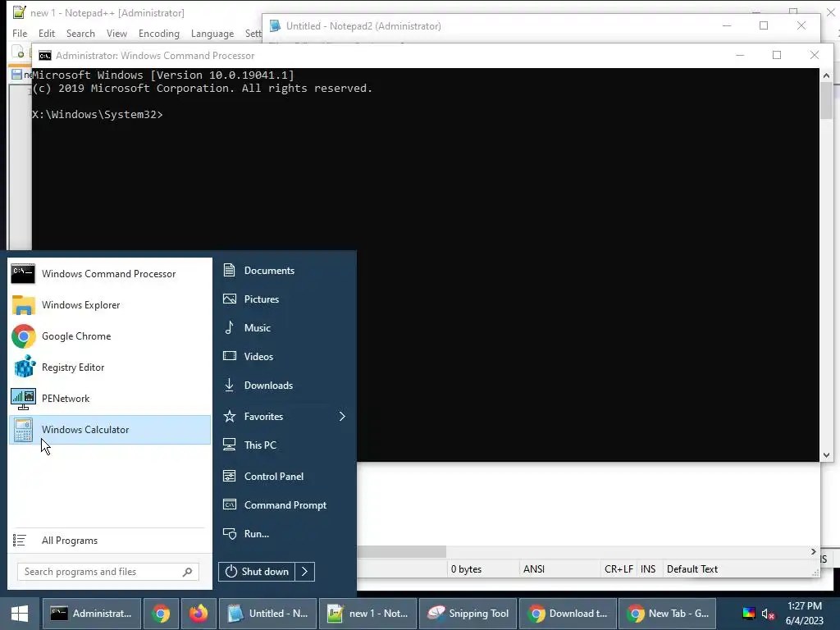Viewport: 840px width, 630px height.
Task: Open Windows Command Processor from Start menu
Action: pyautogui.click(x=110, y=274)
